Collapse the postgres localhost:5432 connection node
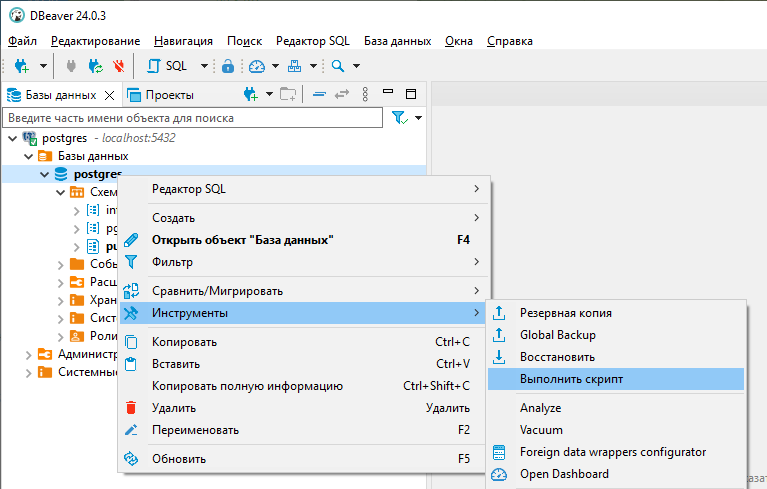The image size is (767, 489). click(13, 138)
